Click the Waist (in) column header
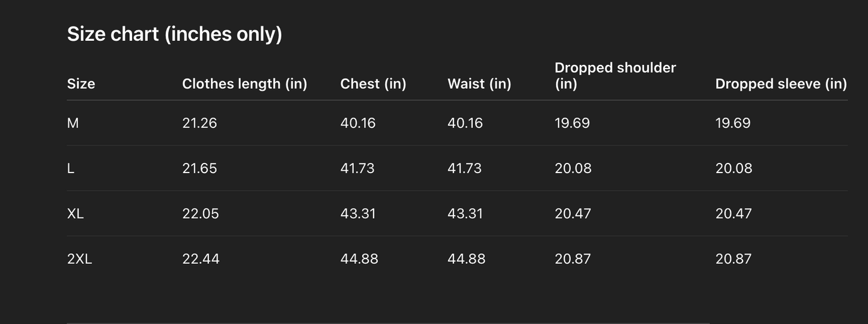 click(x=479, y=84)
